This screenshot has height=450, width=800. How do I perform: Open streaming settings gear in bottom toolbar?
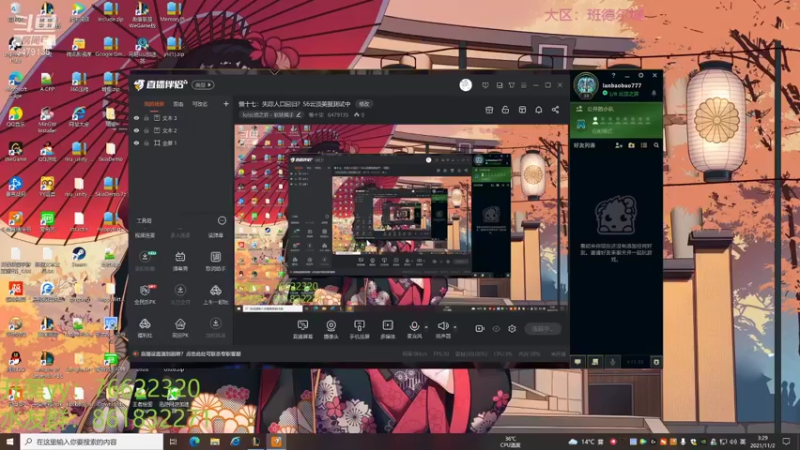tap(512, 329)
